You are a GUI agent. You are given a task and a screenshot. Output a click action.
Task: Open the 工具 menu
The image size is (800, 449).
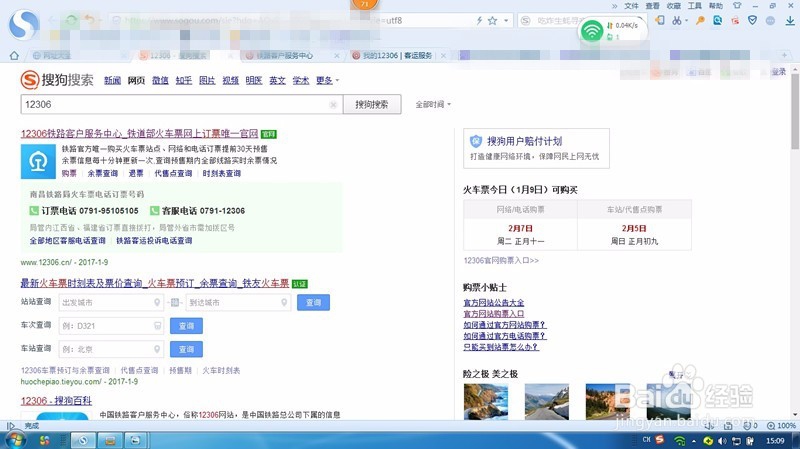694,6
